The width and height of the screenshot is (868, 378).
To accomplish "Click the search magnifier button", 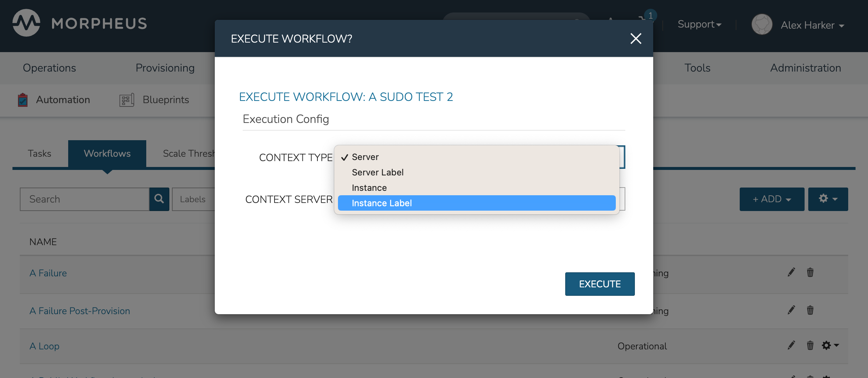I will (159, 199).
